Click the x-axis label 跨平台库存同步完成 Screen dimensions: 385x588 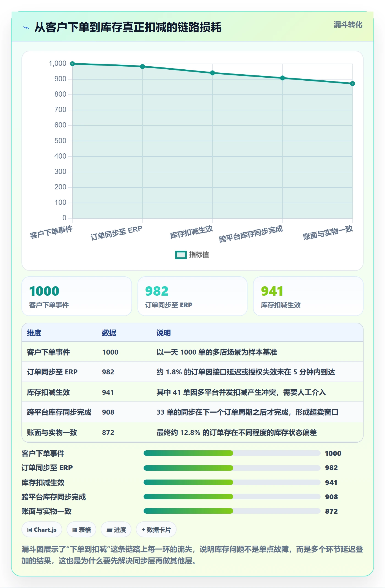251,234
